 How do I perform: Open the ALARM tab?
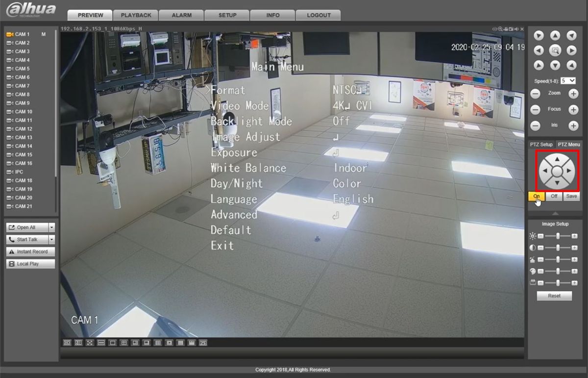coord(181,15)
